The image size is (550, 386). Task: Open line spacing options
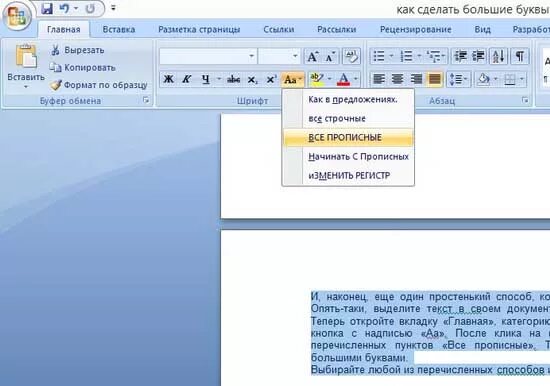tap(458, 79)
